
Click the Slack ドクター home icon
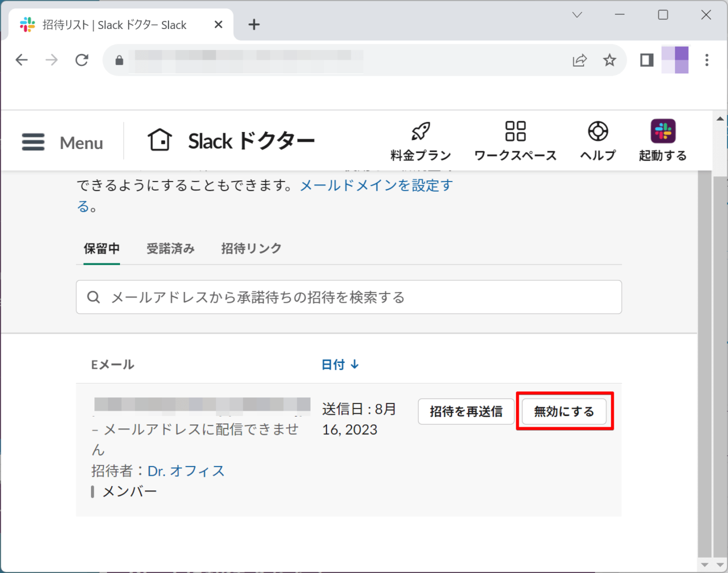click(x=160, y=139)
